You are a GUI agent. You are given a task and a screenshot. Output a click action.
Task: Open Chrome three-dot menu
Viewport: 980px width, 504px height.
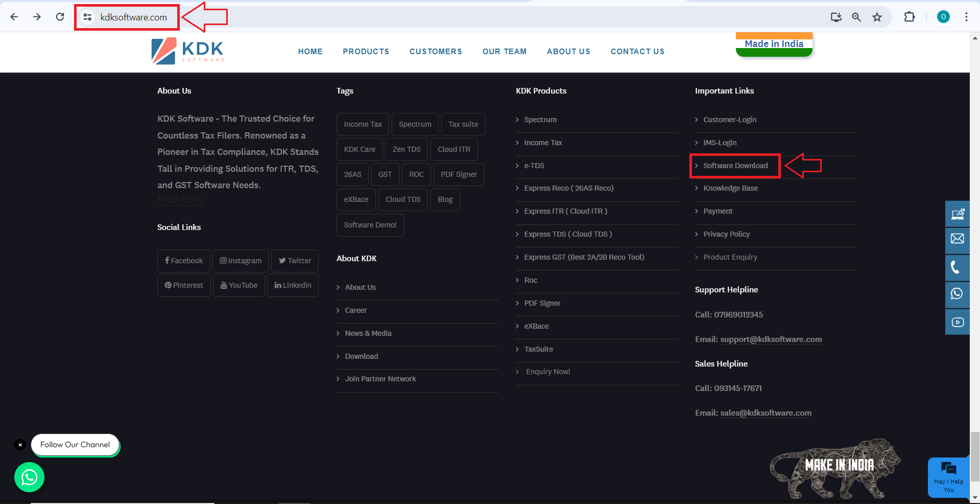[x=966, y=17]
